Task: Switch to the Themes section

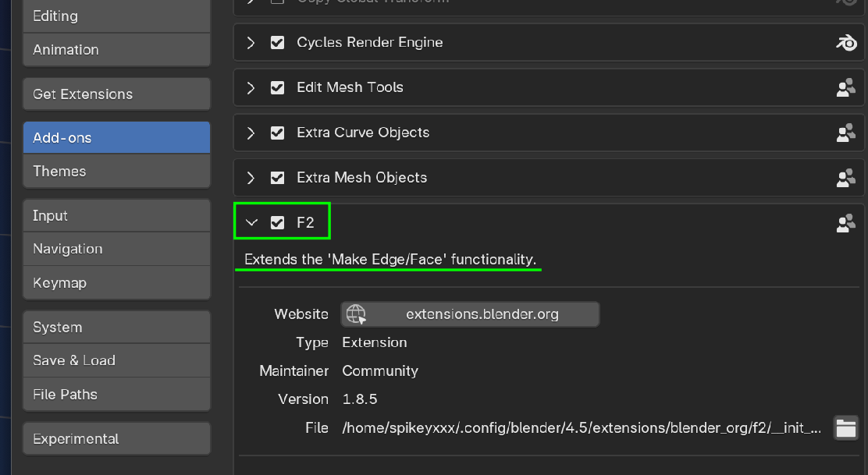Action: [116, 171]
